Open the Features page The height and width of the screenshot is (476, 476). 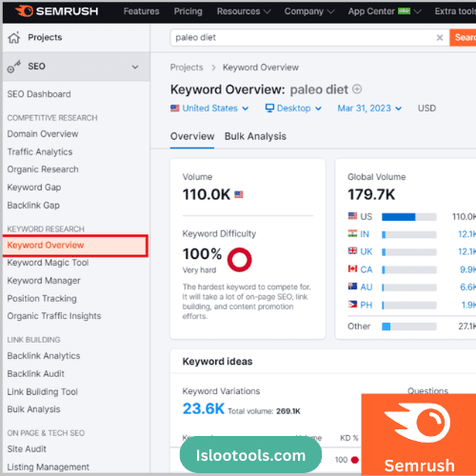click(x=141, y=11)
